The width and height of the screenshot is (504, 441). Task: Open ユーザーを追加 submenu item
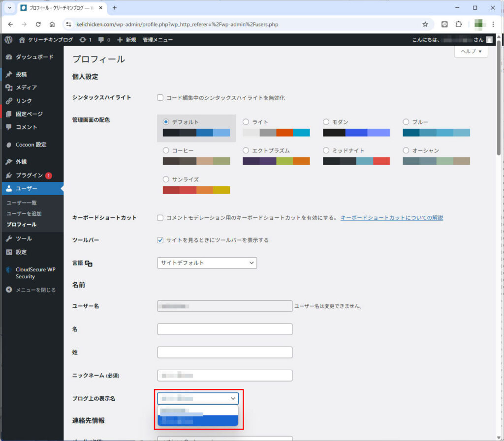(24, 214)
